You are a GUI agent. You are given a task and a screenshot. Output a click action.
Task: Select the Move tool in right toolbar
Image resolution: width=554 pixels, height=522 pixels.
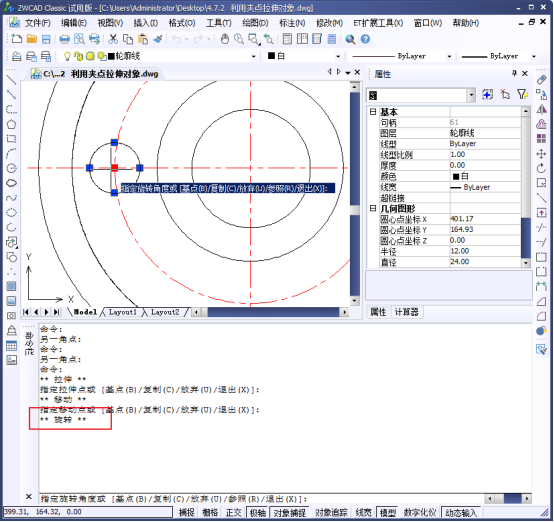(x=541, y=154)
